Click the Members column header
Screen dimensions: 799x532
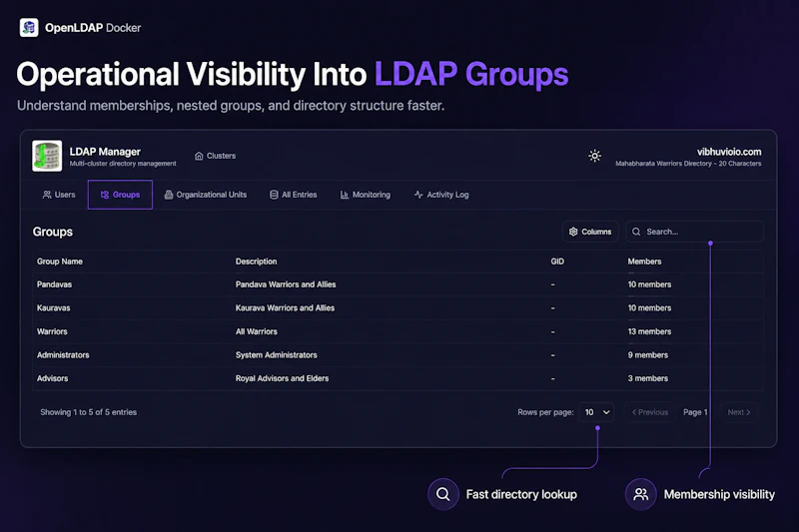tap(644, 262)
